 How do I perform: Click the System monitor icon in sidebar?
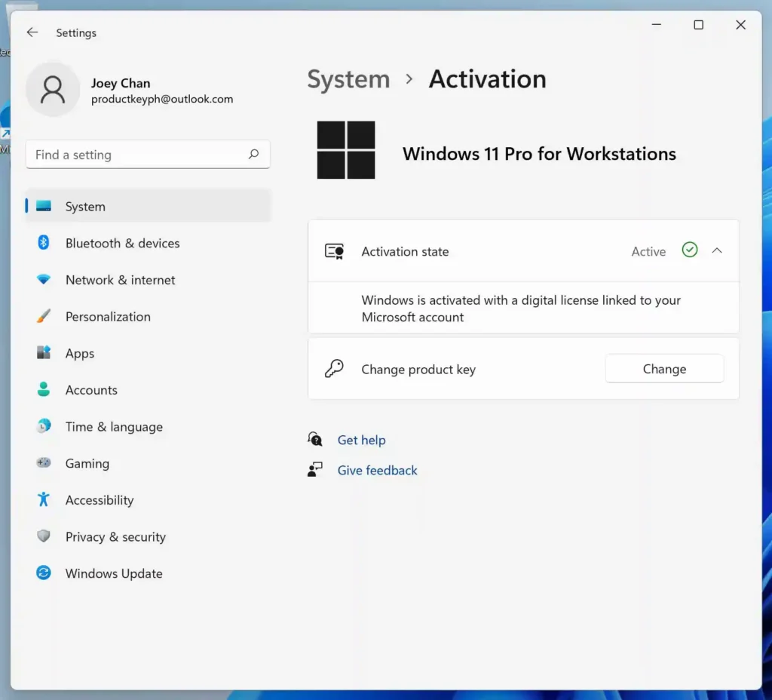[43, 206]
